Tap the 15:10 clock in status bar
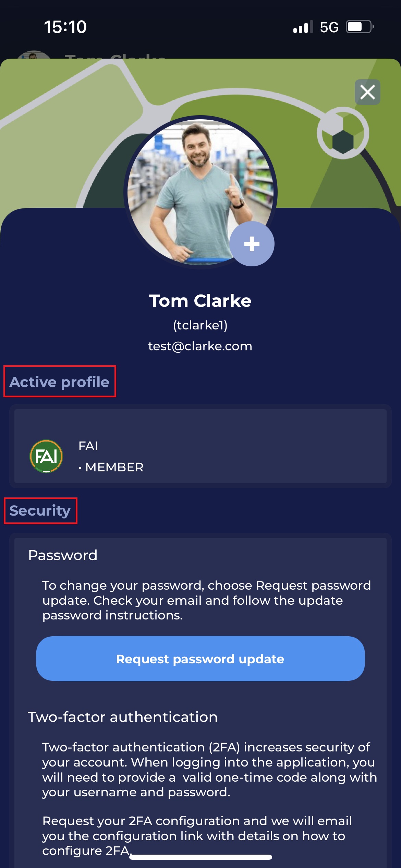 click(65, 27)
